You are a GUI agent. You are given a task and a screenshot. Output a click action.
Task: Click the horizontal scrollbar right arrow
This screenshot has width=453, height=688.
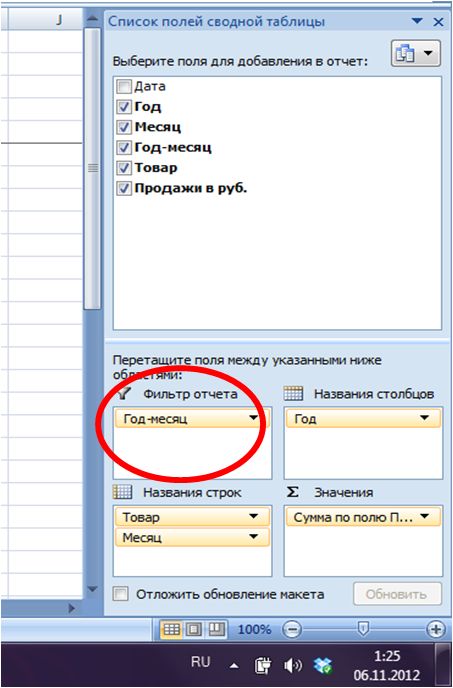[72, 608]
